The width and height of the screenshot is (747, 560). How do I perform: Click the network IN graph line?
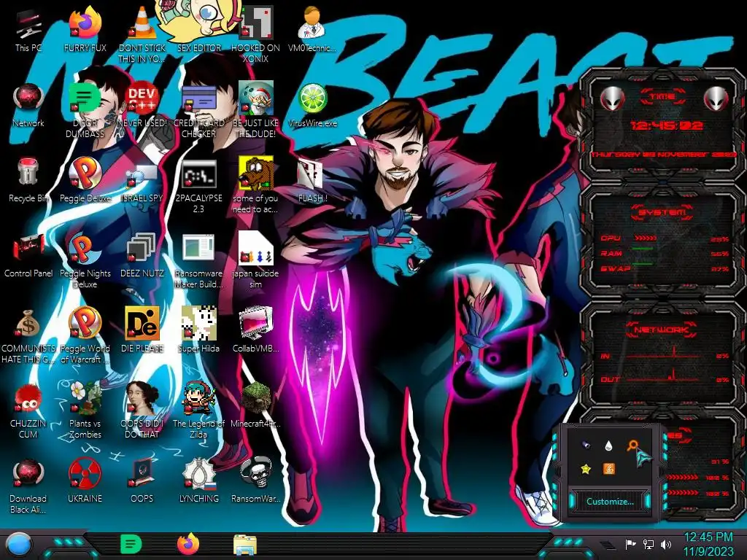(x=662, y=353)
